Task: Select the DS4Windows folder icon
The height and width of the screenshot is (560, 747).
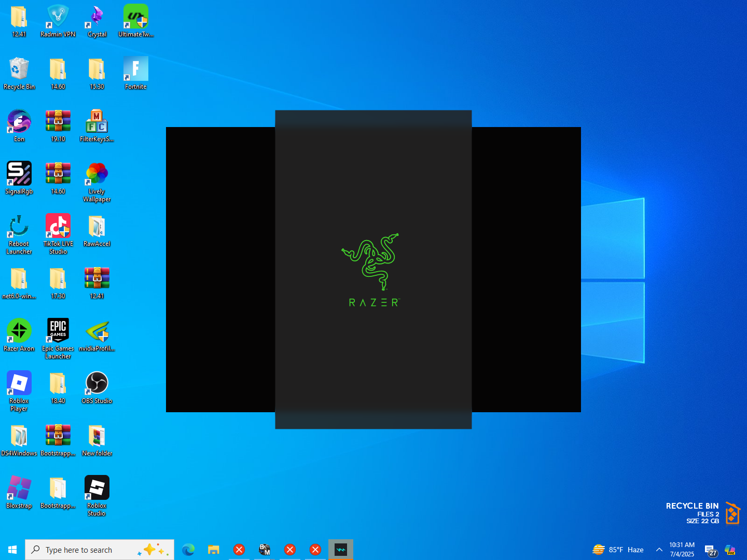Action: click(x=19, y=440)
